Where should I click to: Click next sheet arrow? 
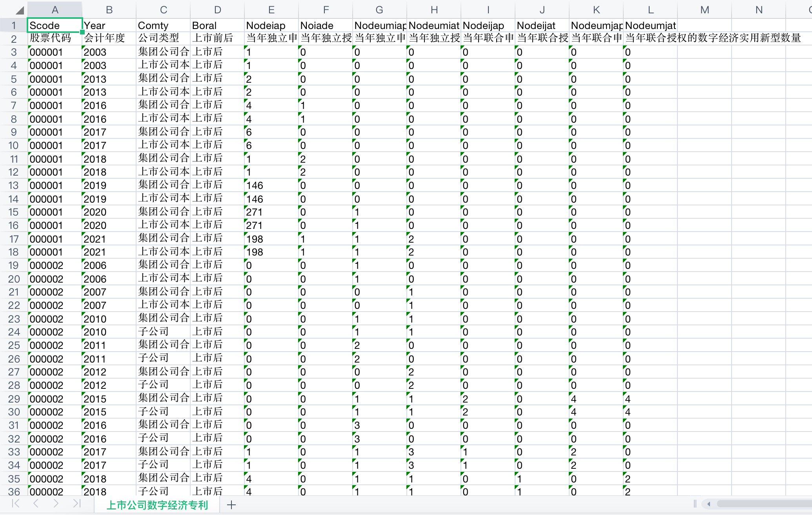point(56,504)
